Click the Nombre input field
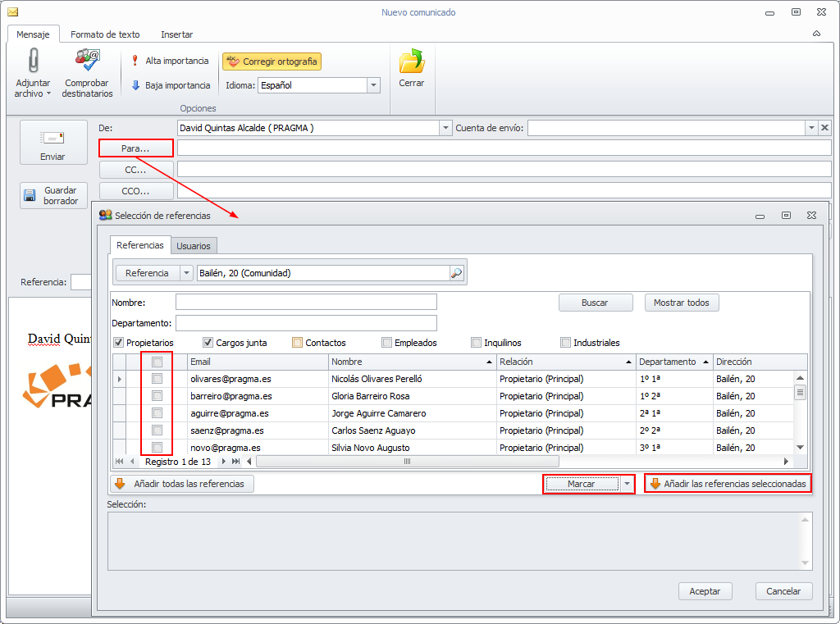Viewport: 840px width, 624px height. 307,302
